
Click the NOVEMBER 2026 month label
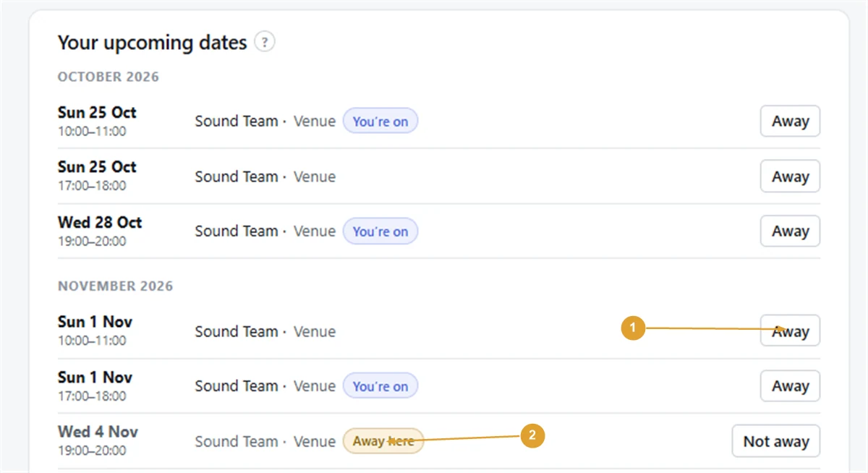116,286
